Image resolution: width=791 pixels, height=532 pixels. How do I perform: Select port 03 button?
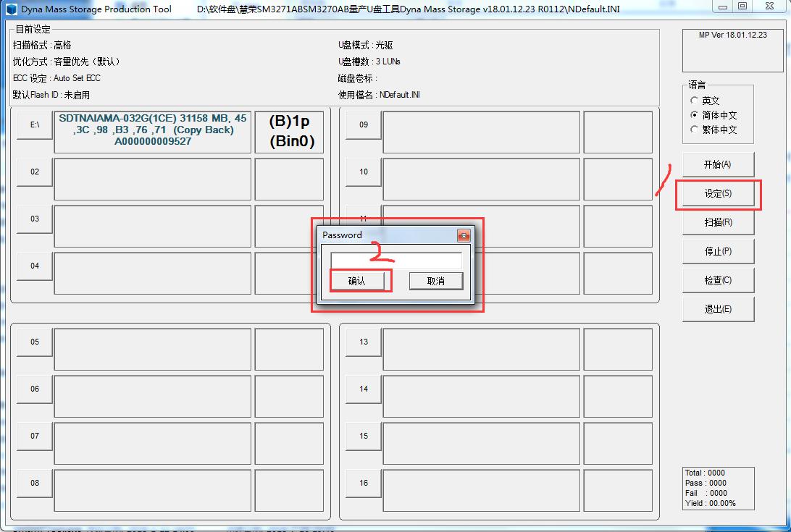pyautogui.click(x=35, y=219)
